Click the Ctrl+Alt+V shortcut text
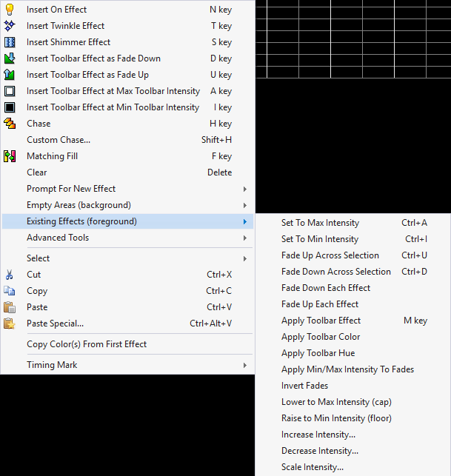The width and height of the screenshot is (451, 476). (x=211, y=324)
